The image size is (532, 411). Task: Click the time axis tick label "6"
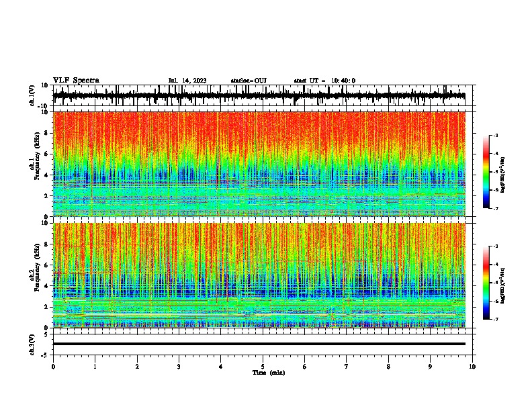click(x=305, y=367)
